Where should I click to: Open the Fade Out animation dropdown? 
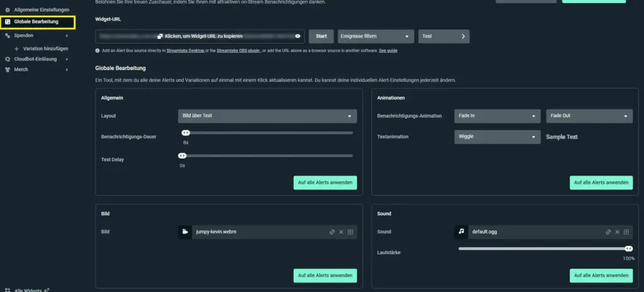589,116
